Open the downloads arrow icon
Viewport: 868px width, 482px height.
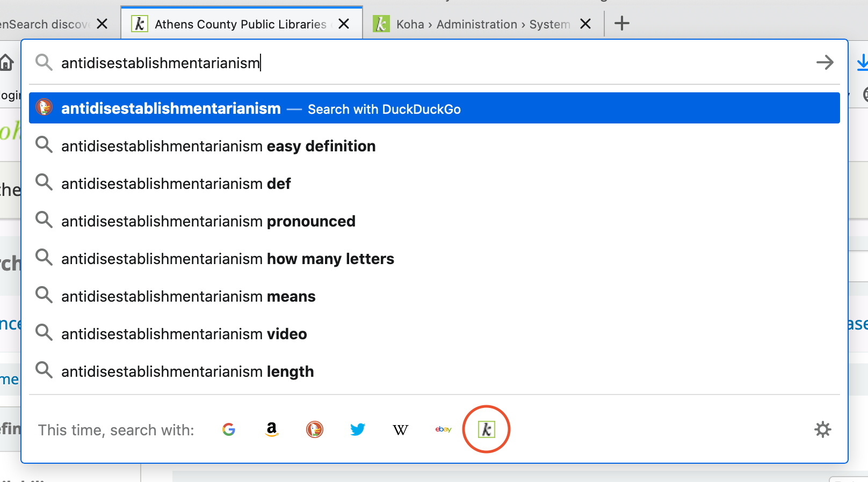pos(862,62)
